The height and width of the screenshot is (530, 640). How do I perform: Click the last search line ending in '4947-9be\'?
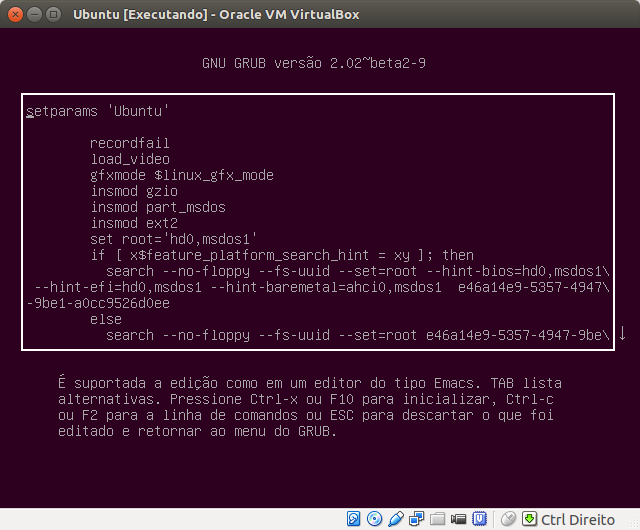click(x=358, y=335)
